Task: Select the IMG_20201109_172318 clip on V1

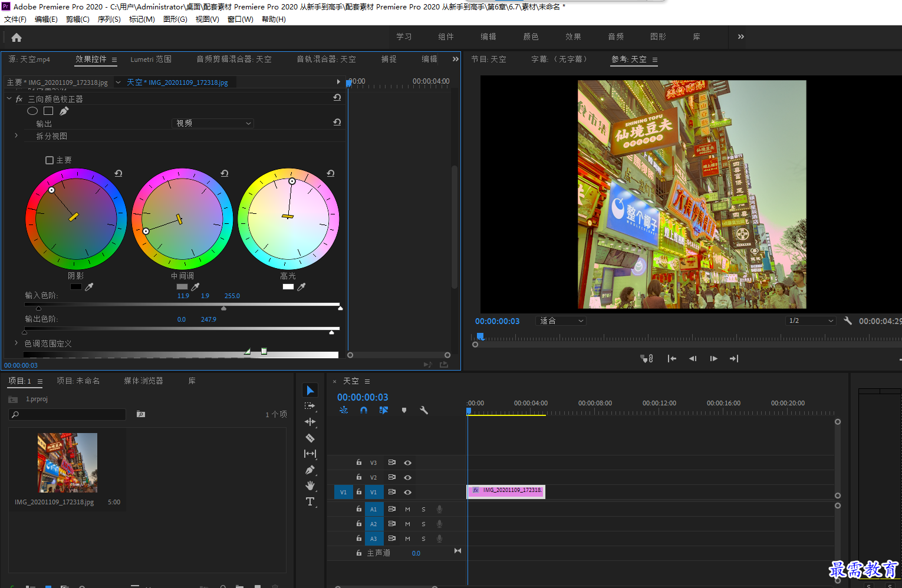Action: coord(506,491)
